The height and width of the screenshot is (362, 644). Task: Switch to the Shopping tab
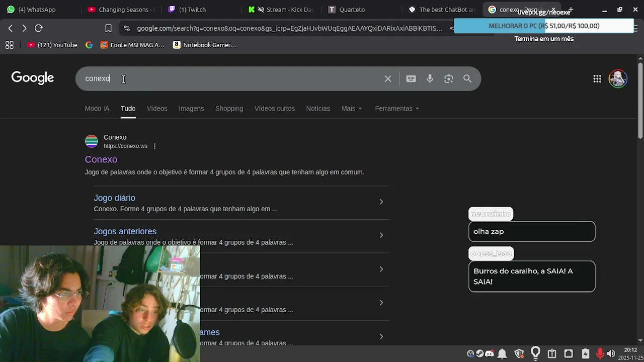(x=229, y=109)
